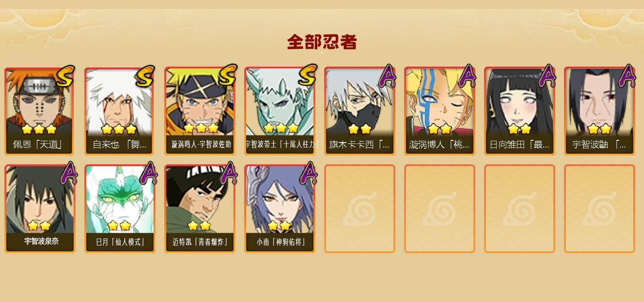Select the 宇智波泉奈 ninja card
The width and height of the screenshot is (644, 302).
pyautogui.click(x=40, y=209)
